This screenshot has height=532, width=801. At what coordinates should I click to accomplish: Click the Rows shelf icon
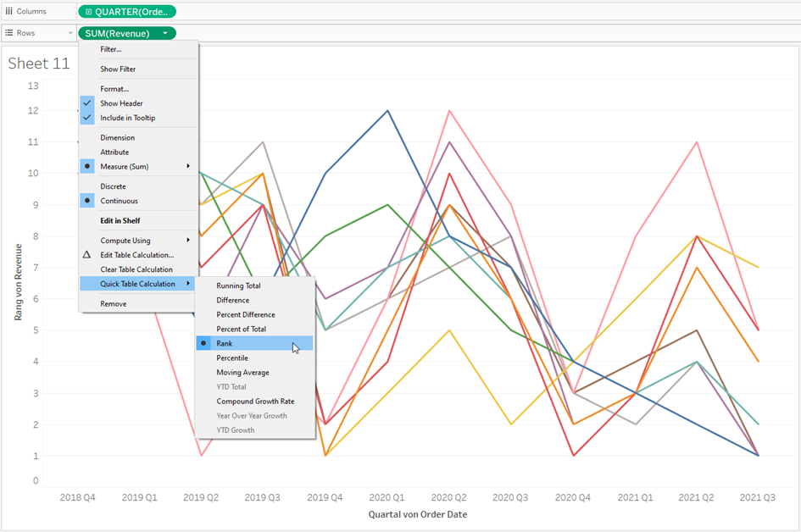[8, 33]
